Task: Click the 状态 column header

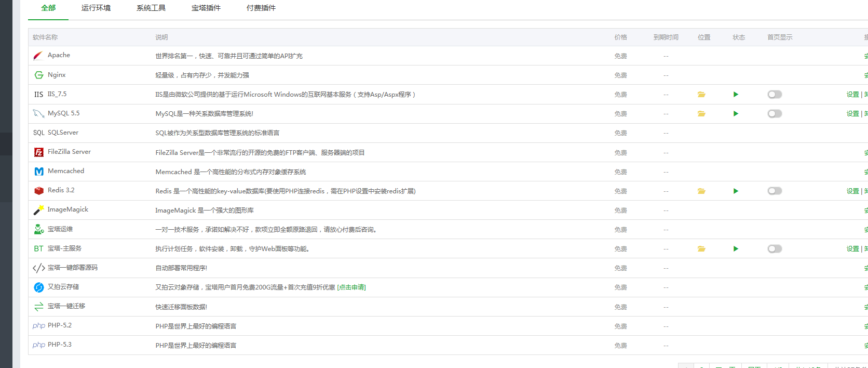Action: click(739, 37)
